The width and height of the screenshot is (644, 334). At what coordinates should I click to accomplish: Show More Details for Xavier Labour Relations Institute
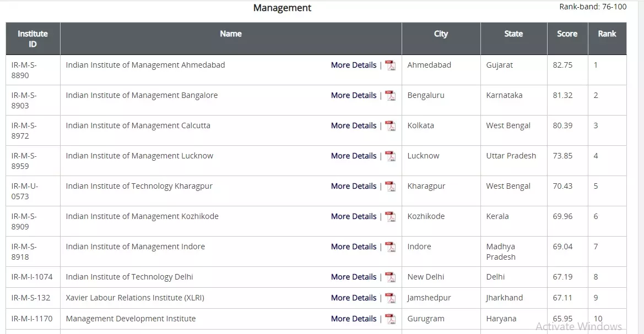[x=353, y=298]
